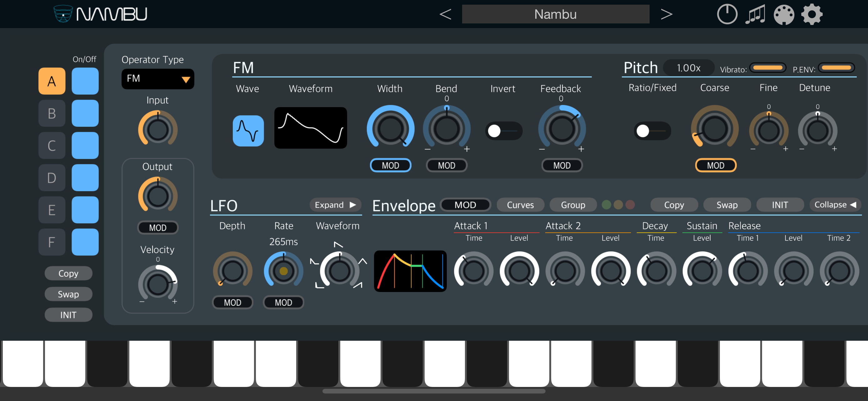
Task: Open the color palette theme icon
Action: (783, 14)
